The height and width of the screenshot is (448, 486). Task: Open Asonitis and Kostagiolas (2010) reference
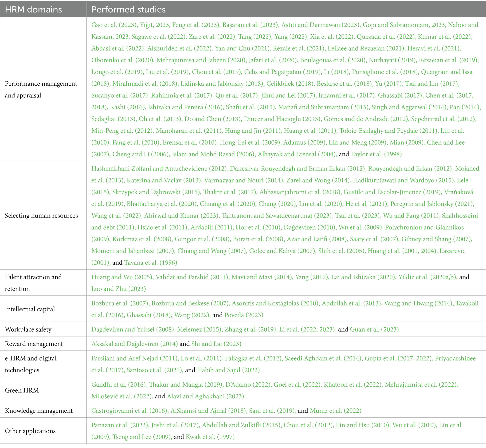pos(275,303)
